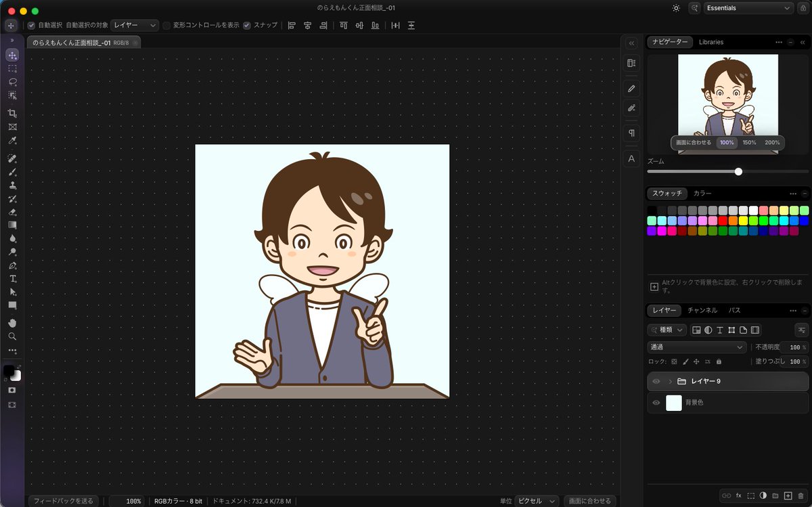This screenshot has width=812, height=507.
Task: Toggle Quick Mask mode icon
Action: (x=12, y=391)
